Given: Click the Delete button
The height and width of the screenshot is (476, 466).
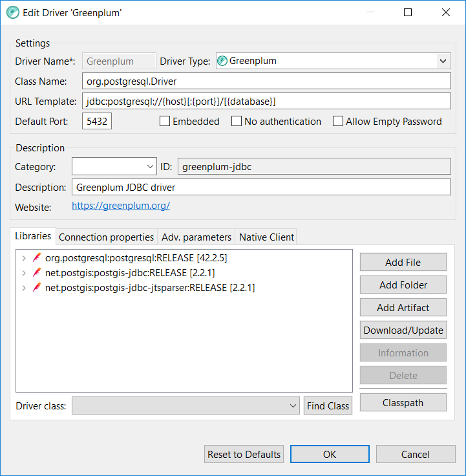Looking at the screenshot, I should coord(403,376).
